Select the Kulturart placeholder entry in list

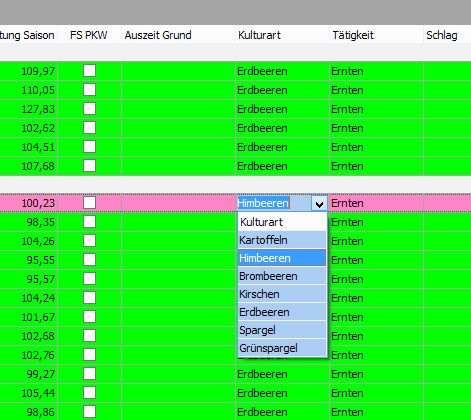coord(282,222)
